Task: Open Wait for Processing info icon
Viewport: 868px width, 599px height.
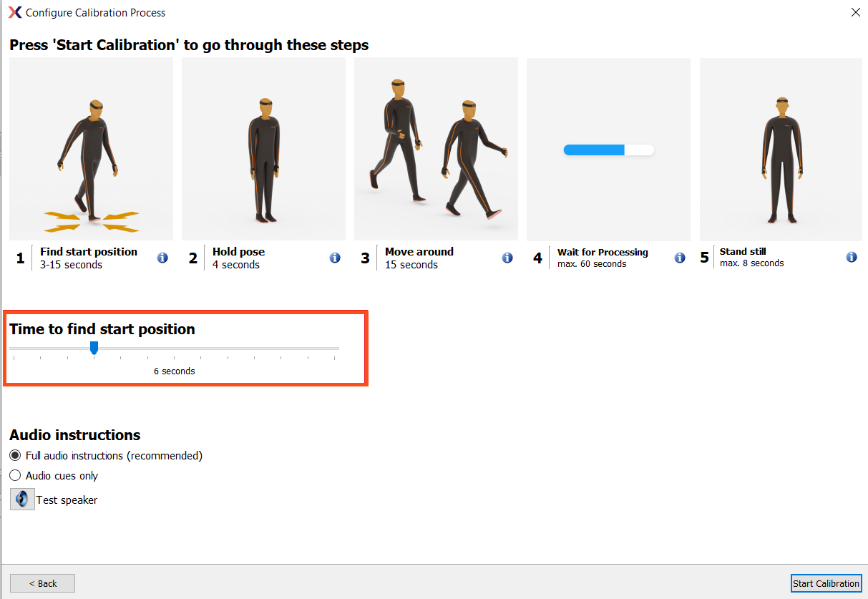Action: [x=679, y=258]
